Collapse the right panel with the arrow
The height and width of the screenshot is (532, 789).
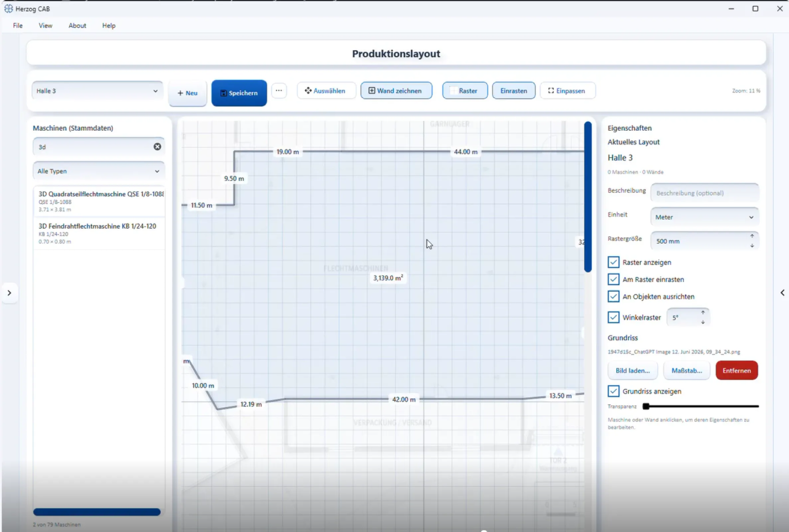(782, 293)
